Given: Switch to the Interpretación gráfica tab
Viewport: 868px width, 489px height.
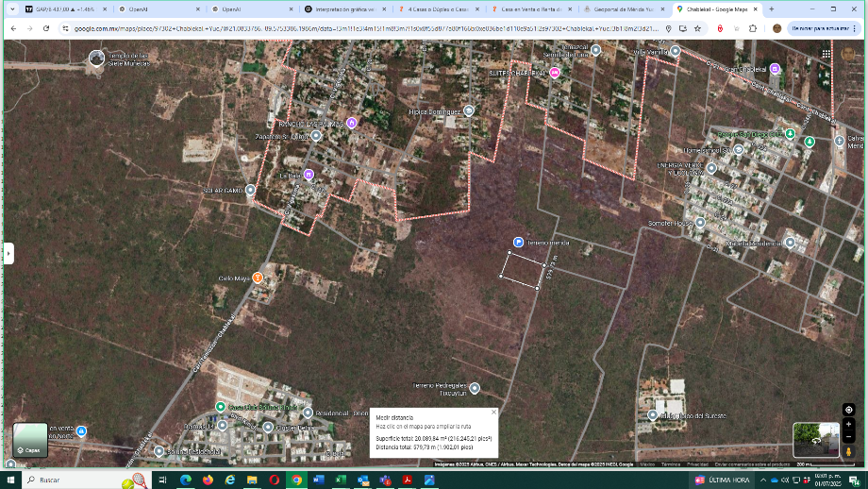Looking at the screenshot, I should [344, 9].
